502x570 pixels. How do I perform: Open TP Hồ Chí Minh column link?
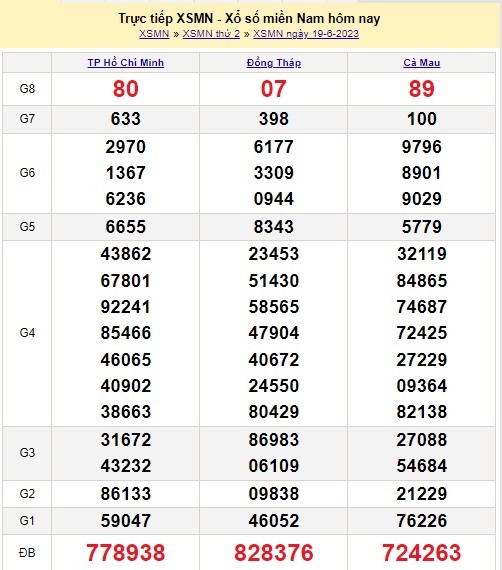pyautogui.click(x=126, y=63)
